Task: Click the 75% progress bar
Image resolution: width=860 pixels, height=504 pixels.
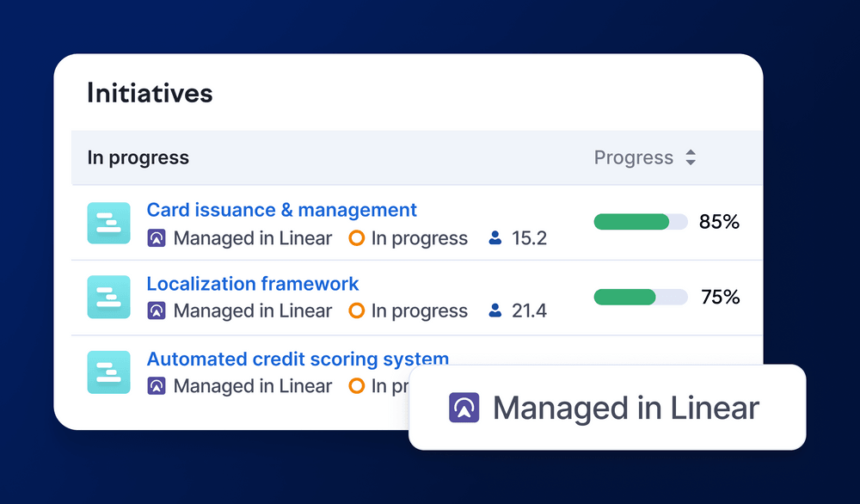Action: [x=641, y=297]
